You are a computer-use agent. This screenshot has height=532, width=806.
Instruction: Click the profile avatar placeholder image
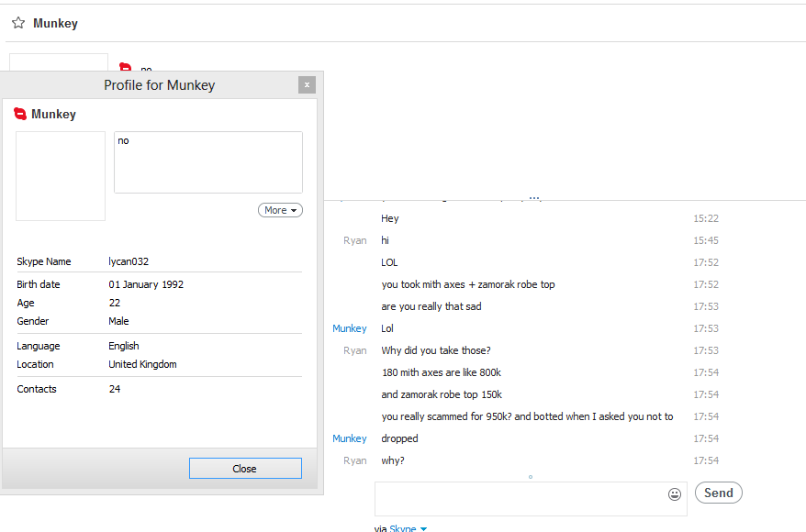tap(61, 176)
